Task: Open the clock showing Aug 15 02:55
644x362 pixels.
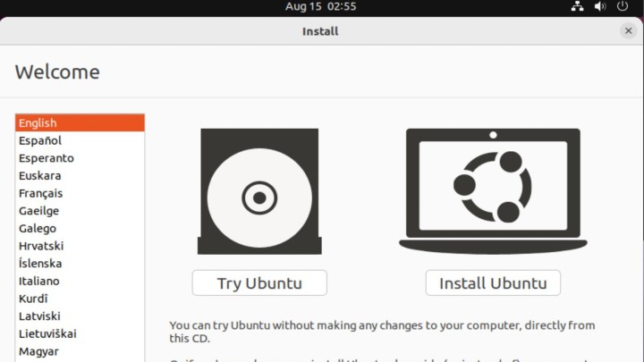Action: click(x=321, y=6)
